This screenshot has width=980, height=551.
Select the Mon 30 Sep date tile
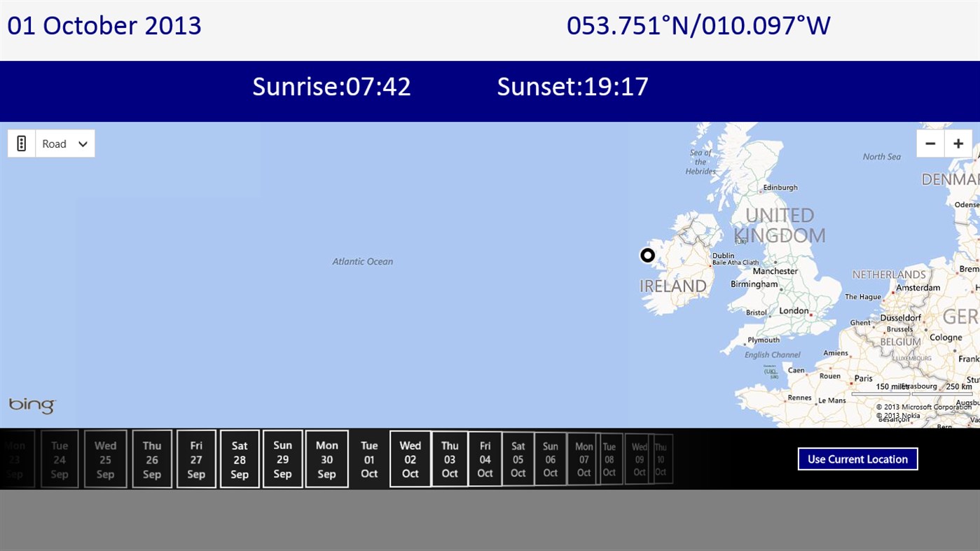pos(326,459)
